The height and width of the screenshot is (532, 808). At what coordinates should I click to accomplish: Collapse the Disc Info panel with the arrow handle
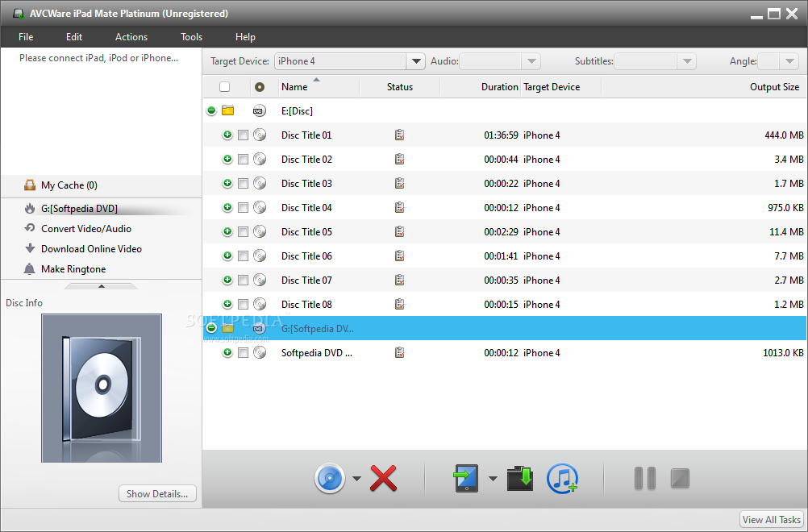click(x=102, y=286)
